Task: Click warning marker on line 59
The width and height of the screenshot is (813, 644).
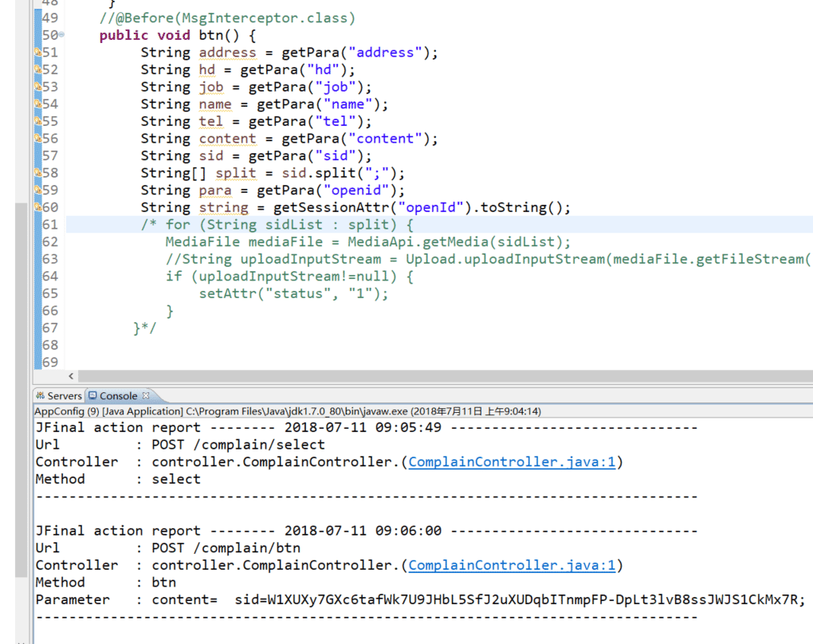Action: pos(37,189)
